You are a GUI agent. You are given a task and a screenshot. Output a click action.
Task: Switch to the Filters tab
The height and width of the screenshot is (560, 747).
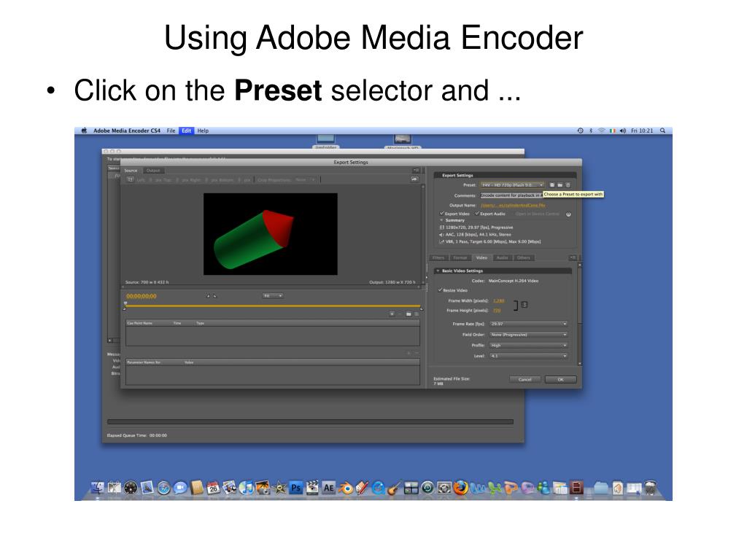click(438, 257)
